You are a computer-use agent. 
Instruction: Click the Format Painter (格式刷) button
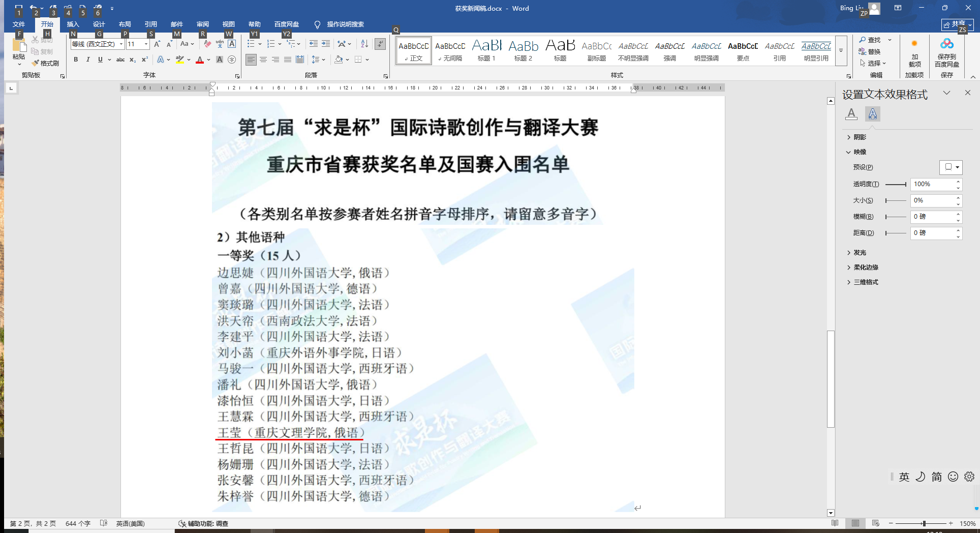(x=46, y=63)
